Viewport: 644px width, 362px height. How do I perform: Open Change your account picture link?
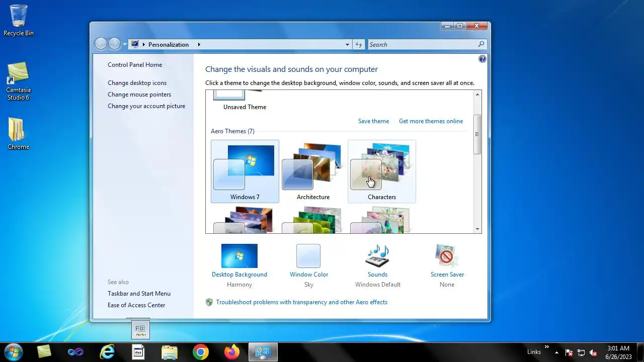click(146, 106)
